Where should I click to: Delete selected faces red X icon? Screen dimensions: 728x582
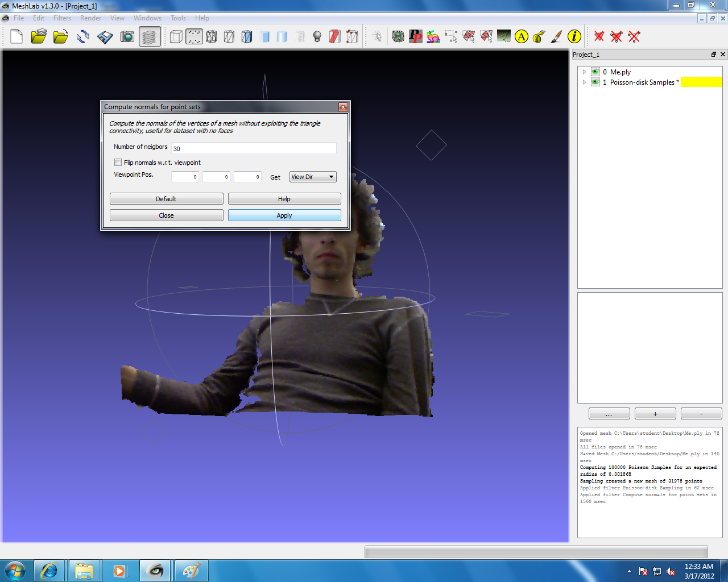pos(599,37)
